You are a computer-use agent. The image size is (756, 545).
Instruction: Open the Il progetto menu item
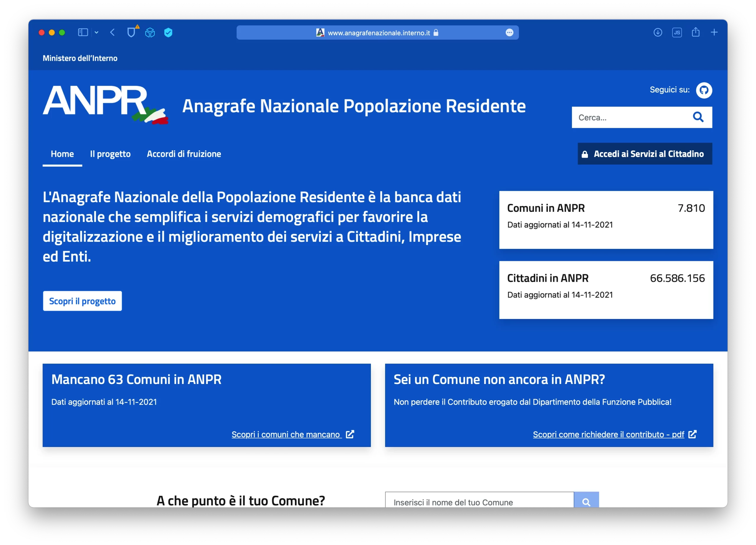tap(110, 154)
